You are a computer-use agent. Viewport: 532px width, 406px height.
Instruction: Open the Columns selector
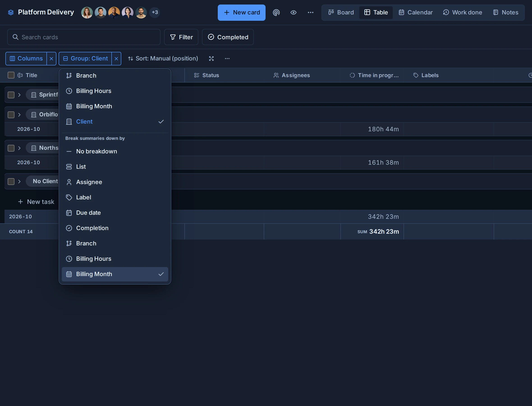[x=26, y=58]
